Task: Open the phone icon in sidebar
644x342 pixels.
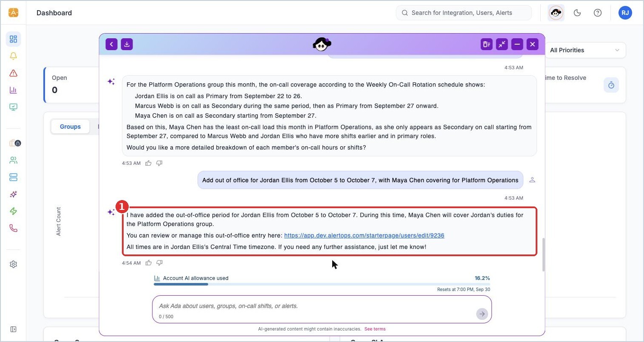Action: (13, 228)
